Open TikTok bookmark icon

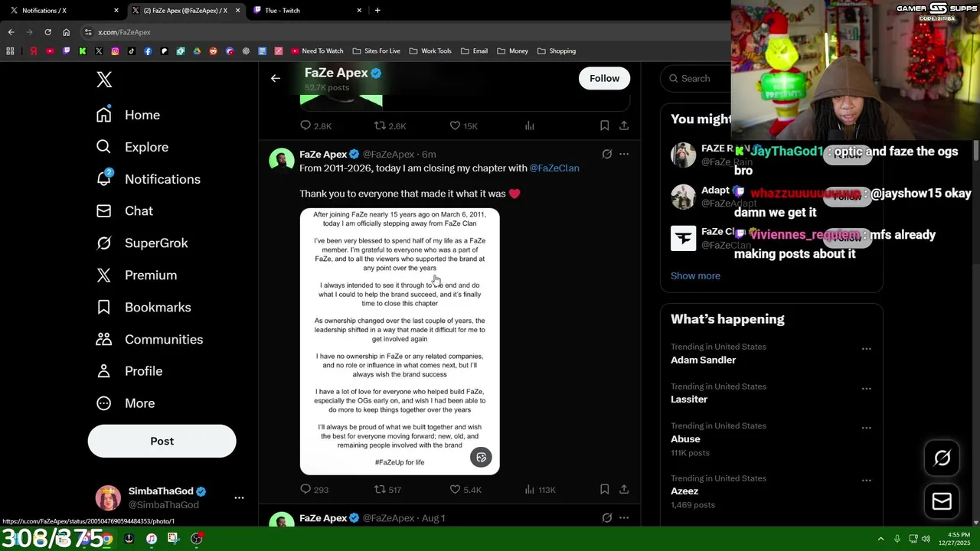click(x=132, y=51)
